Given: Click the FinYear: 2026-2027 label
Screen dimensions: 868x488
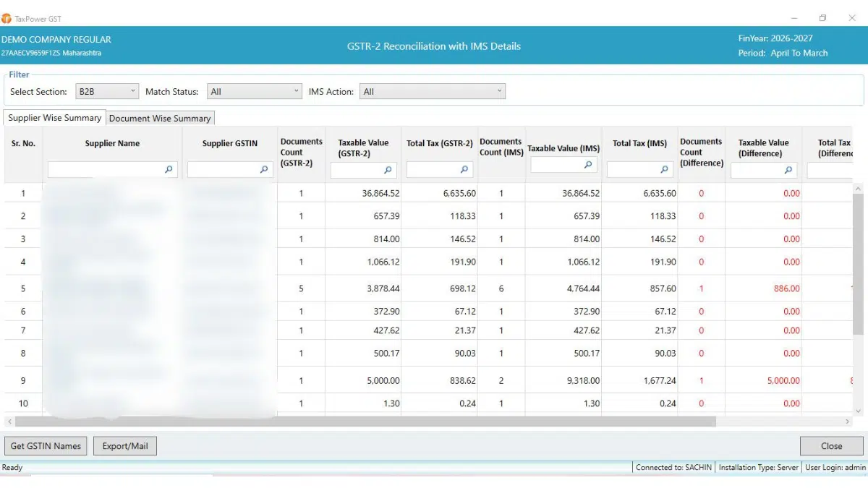Looking at the screenshot, I should click(x=775, y=38).
